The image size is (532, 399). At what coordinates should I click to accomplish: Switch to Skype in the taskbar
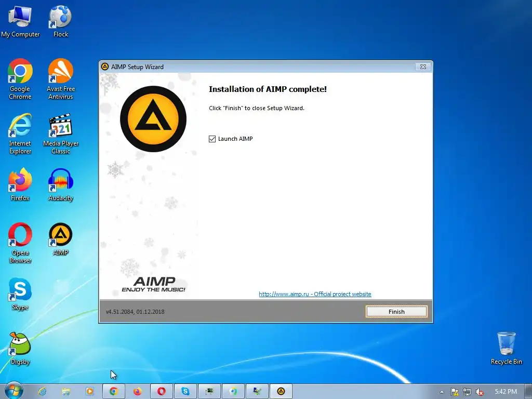coord(185,391)
